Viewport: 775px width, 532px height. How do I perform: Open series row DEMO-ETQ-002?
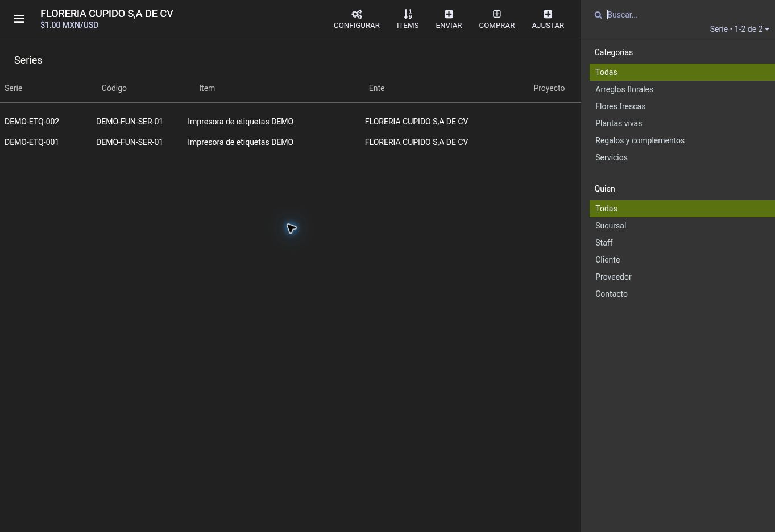click(290, 122)
